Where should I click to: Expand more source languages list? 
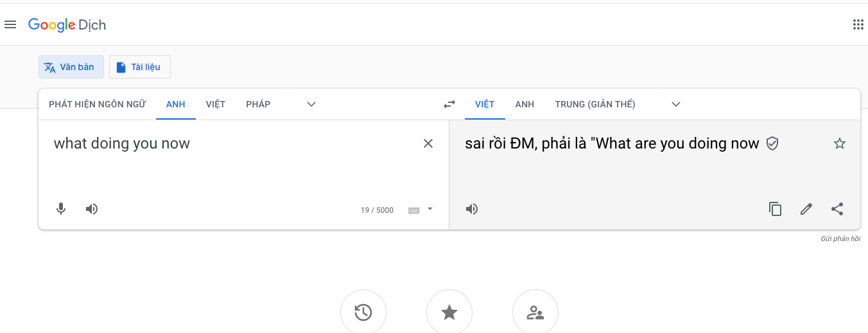click(x=311, y=104)
